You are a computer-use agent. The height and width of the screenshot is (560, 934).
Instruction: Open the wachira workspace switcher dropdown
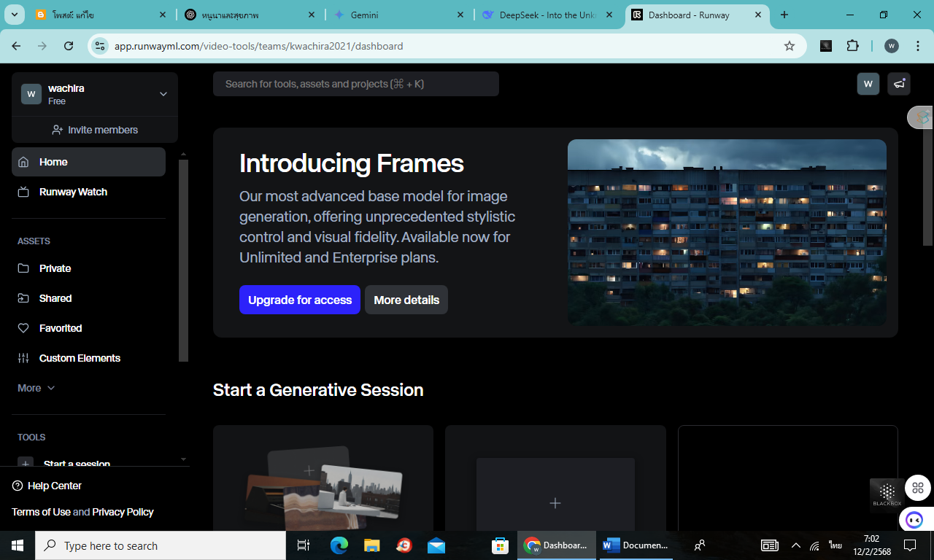click(95, 94)
